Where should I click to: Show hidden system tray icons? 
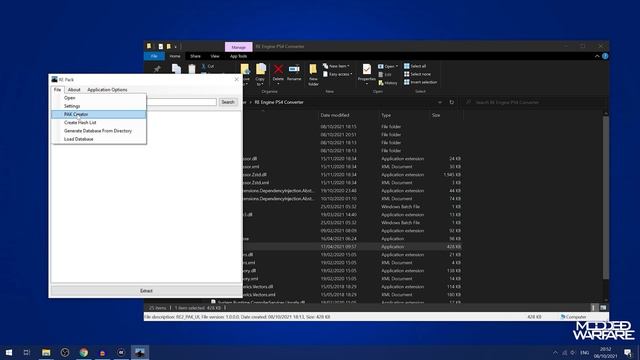(x=556, y=352)
